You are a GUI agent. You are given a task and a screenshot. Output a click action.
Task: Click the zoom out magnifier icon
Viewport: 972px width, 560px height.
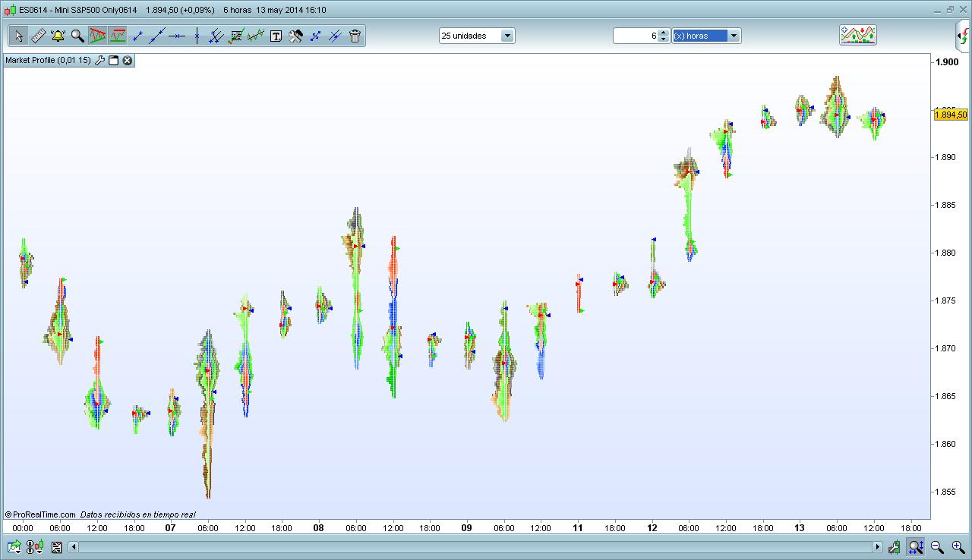coord(937,546)
